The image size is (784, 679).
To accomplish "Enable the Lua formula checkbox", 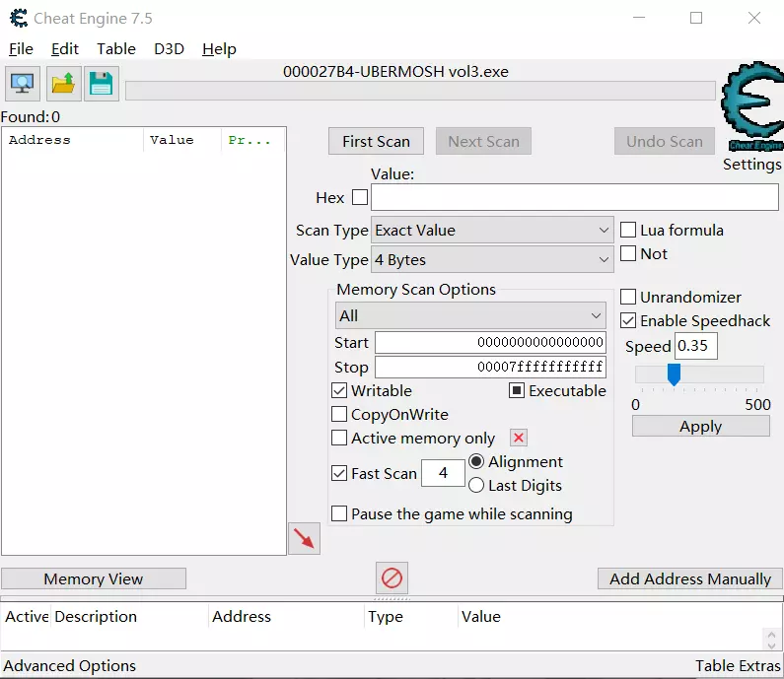I will point(628,230).
